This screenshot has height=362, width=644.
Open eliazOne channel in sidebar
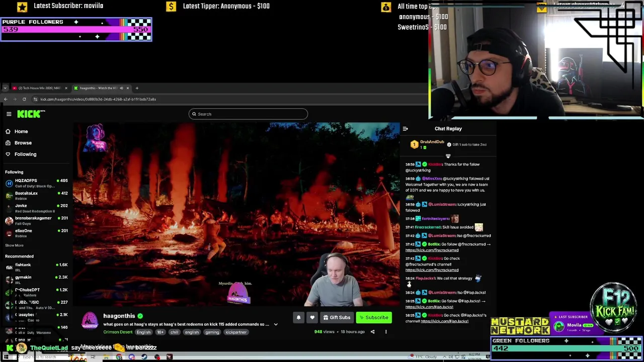pyautogui.click(x=36, y=233)
